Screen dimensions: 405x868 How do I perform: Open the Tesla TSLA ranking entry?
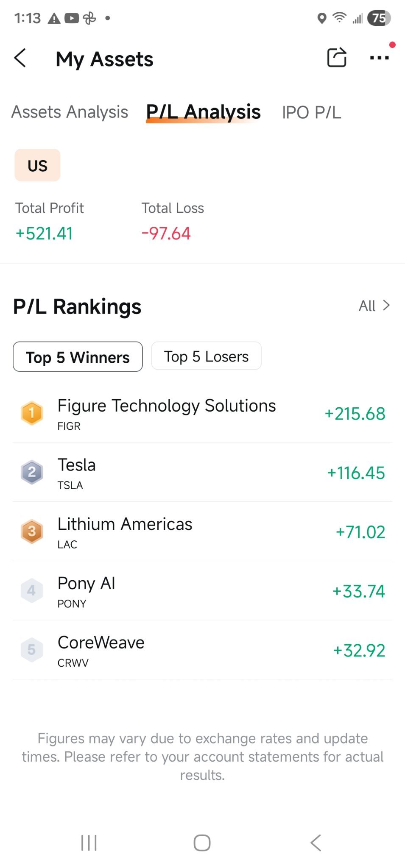tap(202, 473)
